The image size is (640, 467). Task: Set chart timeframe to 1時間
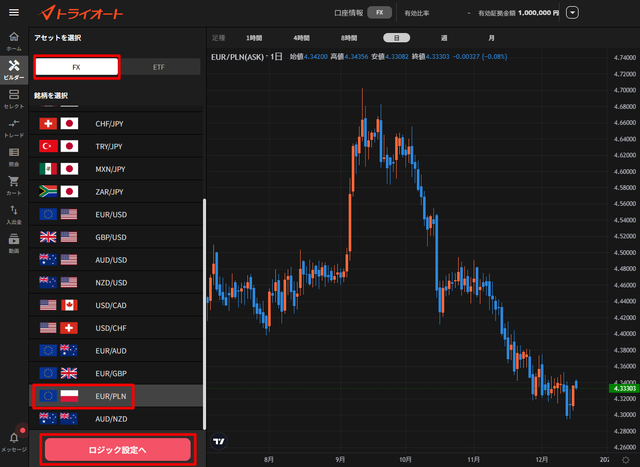tap(254, 38)
